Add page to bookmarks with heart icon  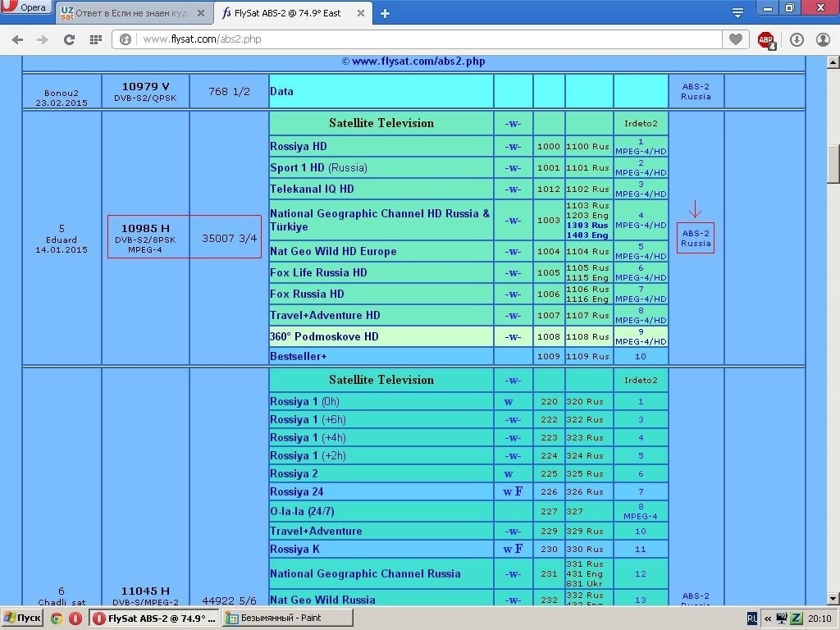736,39
